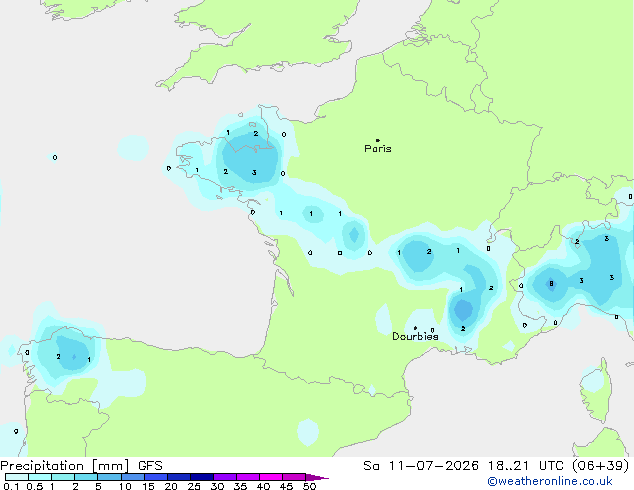634x490 pixels.
Task: Pick the legend swatch between 20 and 25
Action: 179,477
